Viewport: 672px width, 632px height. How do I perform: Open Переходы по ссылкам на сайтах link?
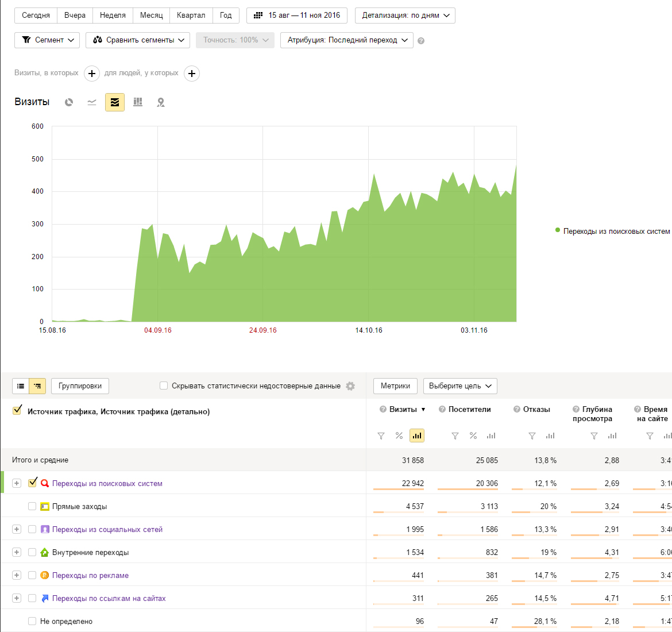pos(109,598)
